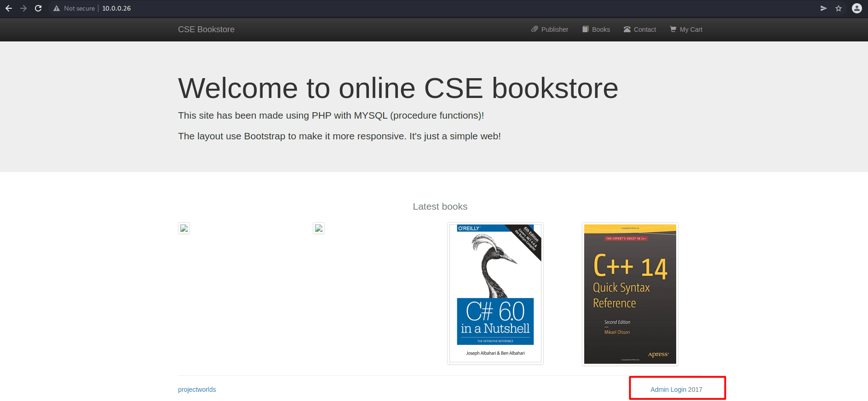Open the browser profile avatar icon

(857, 8)
